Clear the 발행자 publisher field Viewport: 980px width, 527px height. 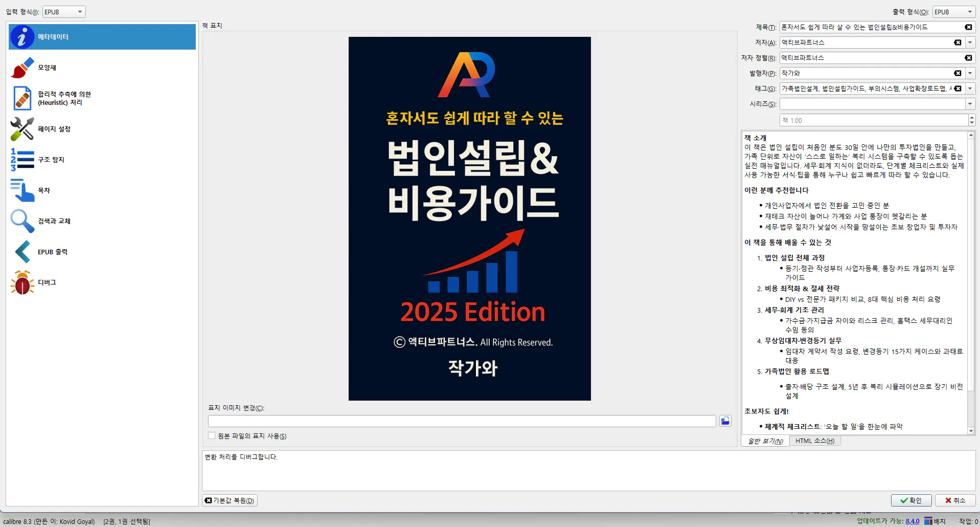[958, 73]
